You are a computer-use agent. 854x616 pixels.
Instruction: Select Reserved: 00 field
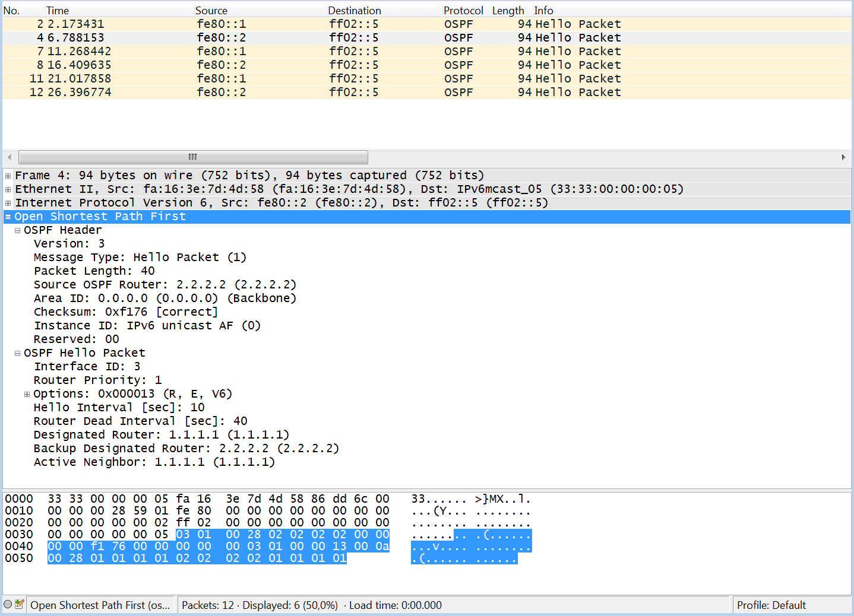(77, 339)
